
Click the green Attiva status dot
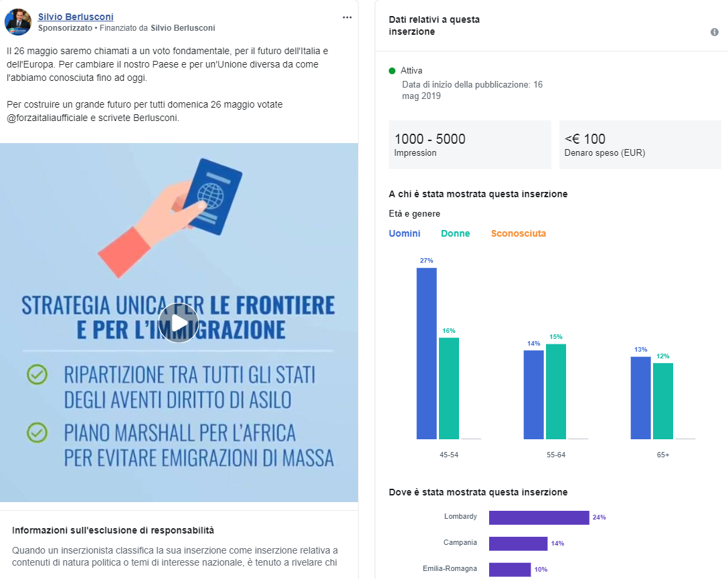(x=392, y=70)
